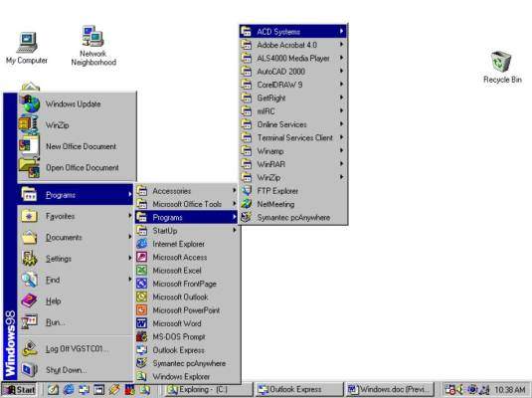Launch Microsoft Word from Programs menu
This screenshot has height=398, width=532.
click(187, 323)
